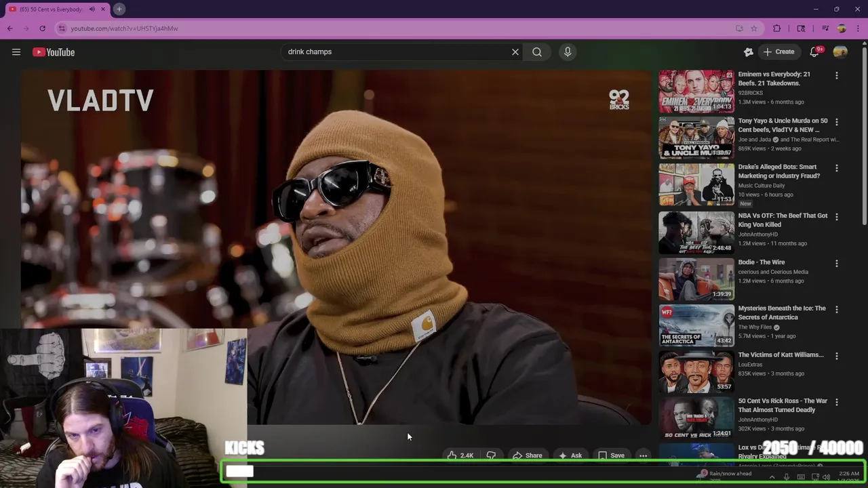Image resolution: width=868 pixels, height=488 pixels.
Task: Go to YouTube home via logo
Action: click(54, 52)
